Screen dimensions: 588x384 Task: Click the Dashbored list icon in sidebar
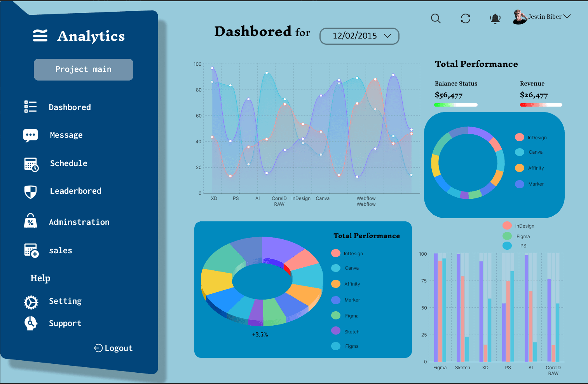click(x=30, y=107)
